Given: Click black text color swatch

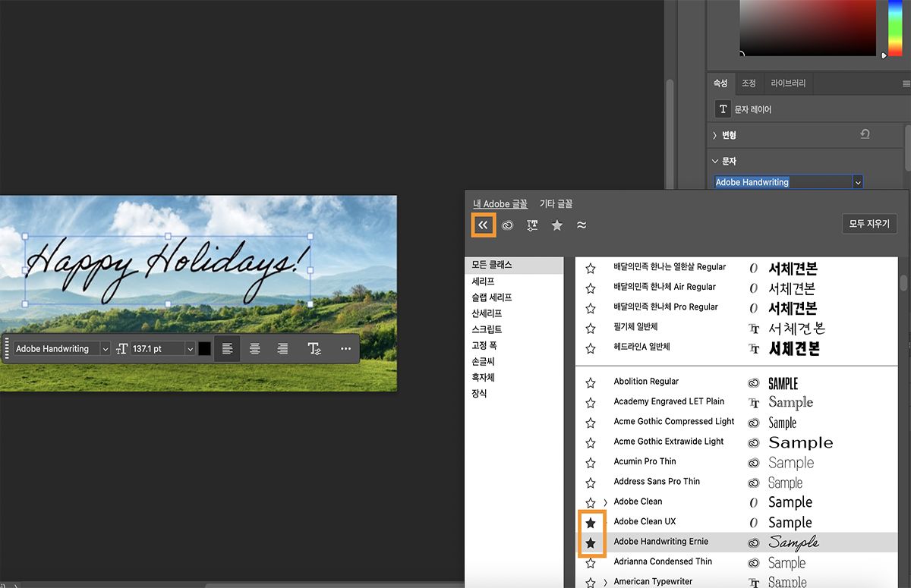Looking at the screenshot, I should pyautogui.click(x=204, y=349).
